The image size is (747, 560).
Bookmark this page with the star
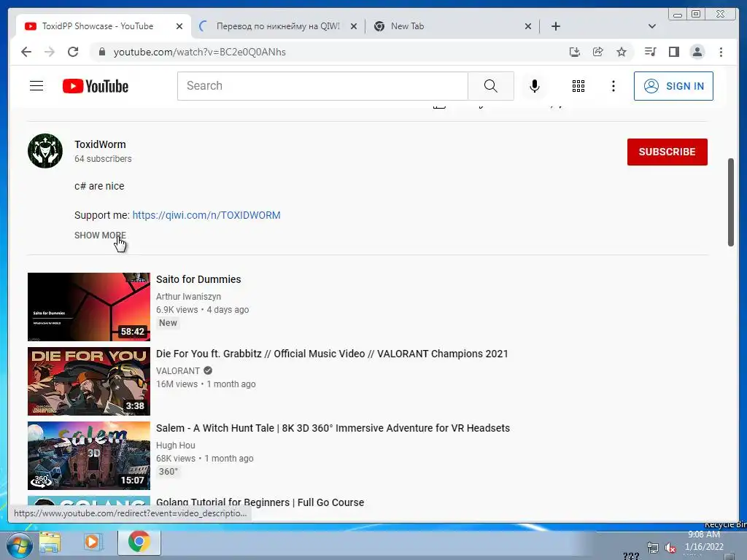click(622, 52)
